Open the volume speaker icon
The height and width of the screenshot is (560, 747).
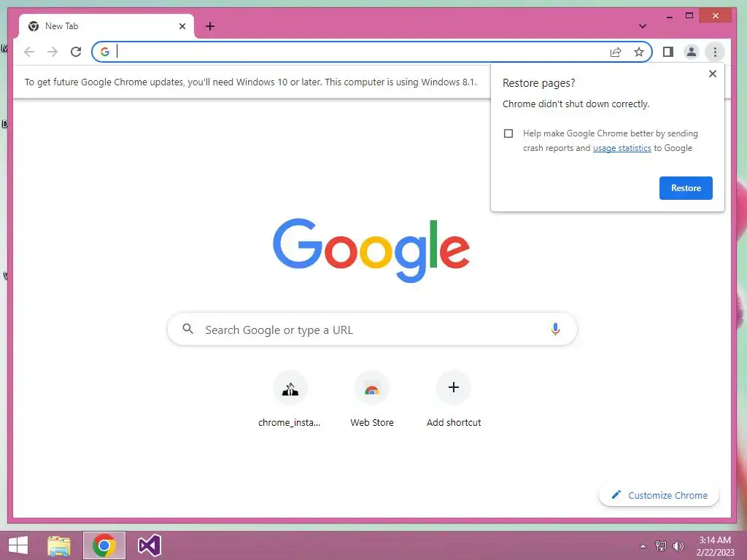click(678, 545)
